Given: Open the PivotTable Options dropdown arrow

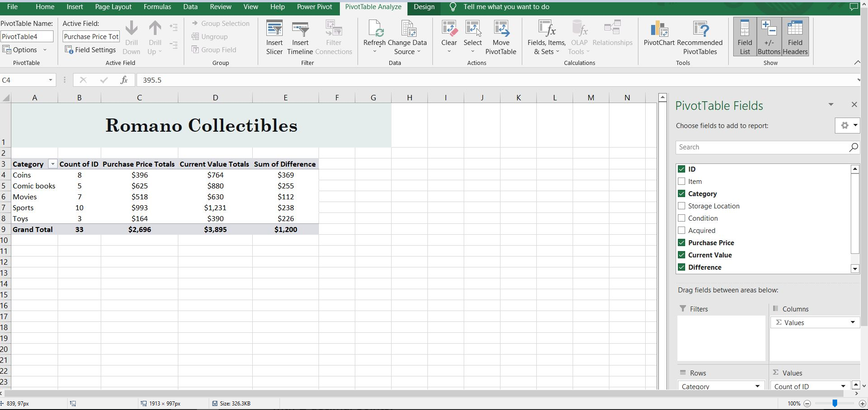Looking at the screenshot, I should [45, 50].
